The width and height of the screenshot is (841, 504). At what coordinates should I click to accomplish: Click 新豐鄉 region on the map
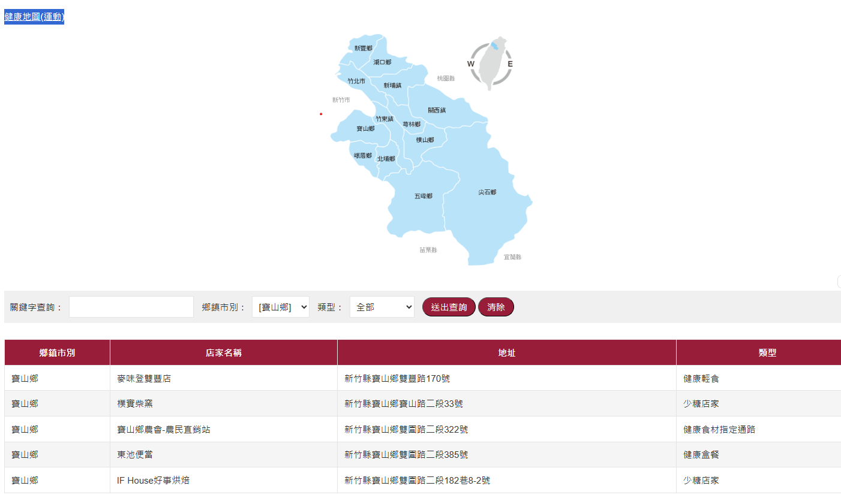coord(364,48)
